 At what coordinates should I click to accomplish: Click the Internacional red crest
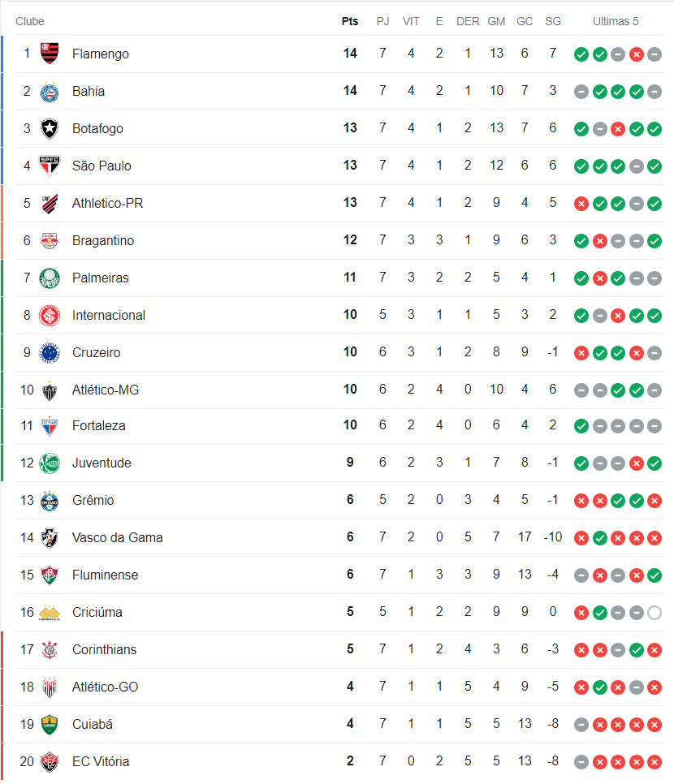(50, 315)
